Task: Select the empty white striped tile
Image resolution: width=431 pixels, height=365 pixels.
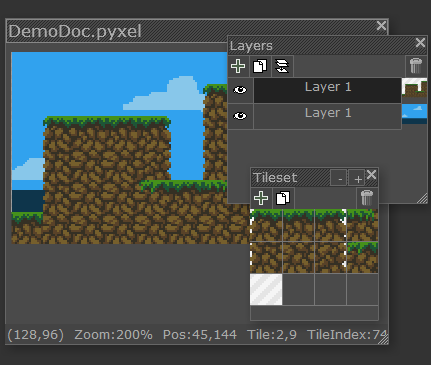Action: 266,289
